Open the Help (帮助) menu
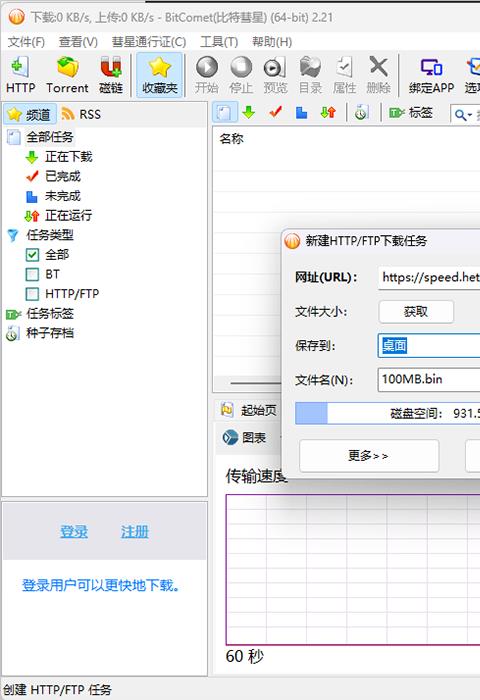 (x=271, y=42)
